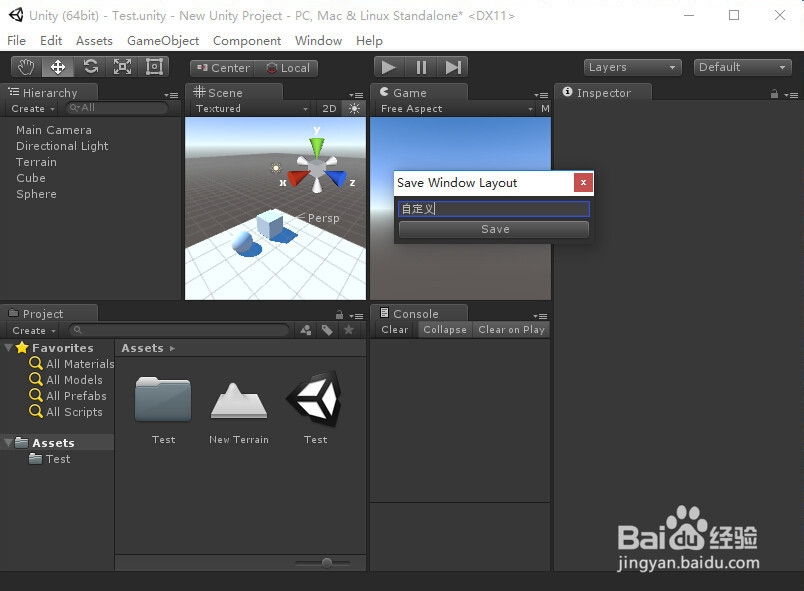Collapse the Favorites tree
This screenshot has height=591, width=804.
coord(8,348)
